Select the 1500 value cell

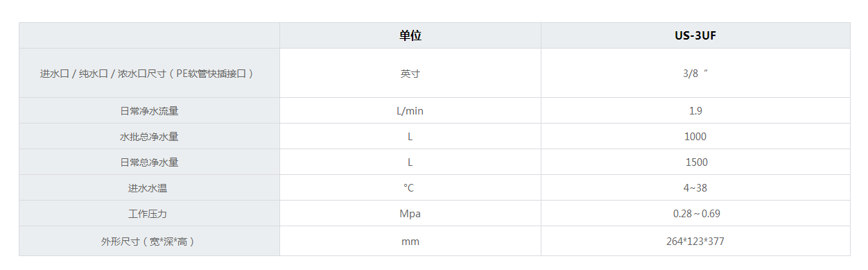tap(695, 162)
